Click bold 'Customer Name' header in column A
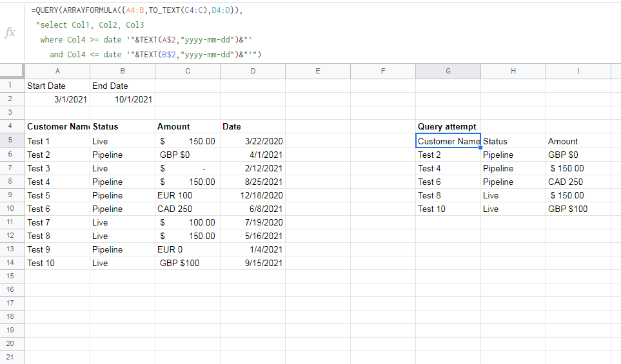The width and height of the screenshot is (621, 364). tap(57, 127)
